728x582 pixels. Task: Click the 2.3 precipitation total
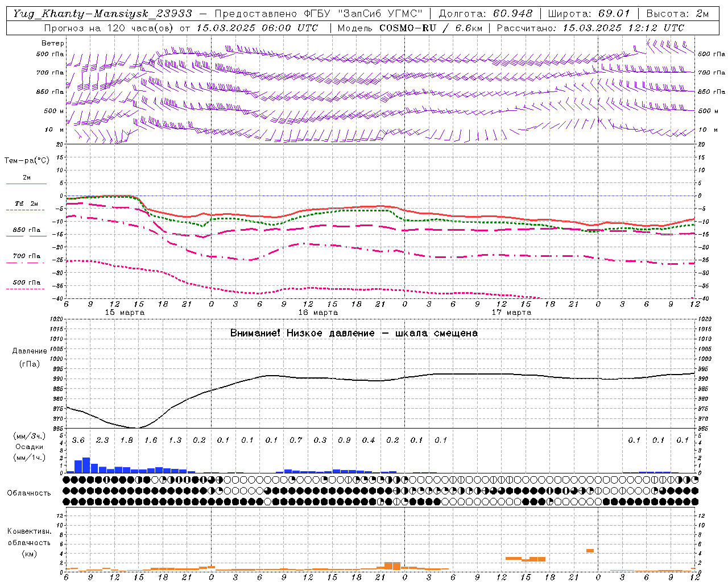click(102, 440)
